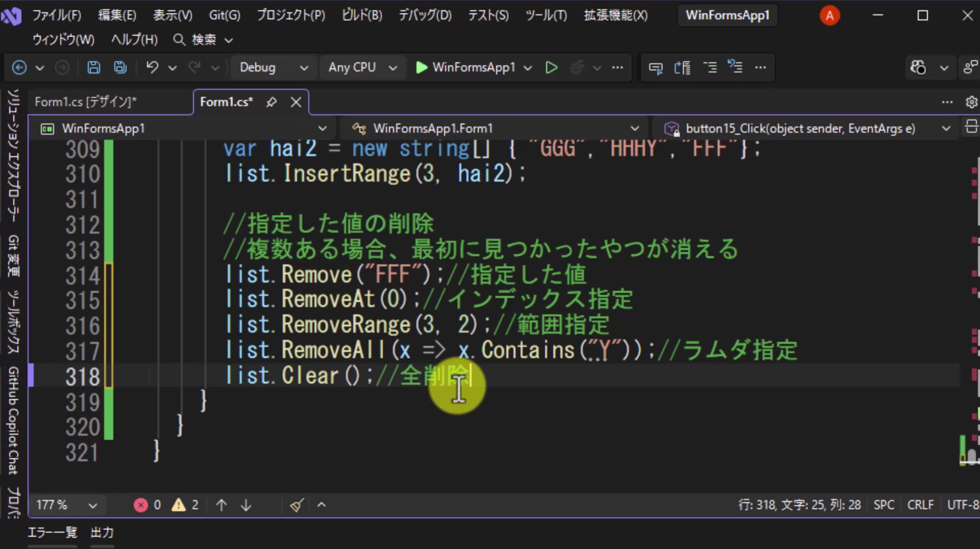
Task: Open the ファイル(F) menu
Action: pyautogui.click(x=57, y=15)
